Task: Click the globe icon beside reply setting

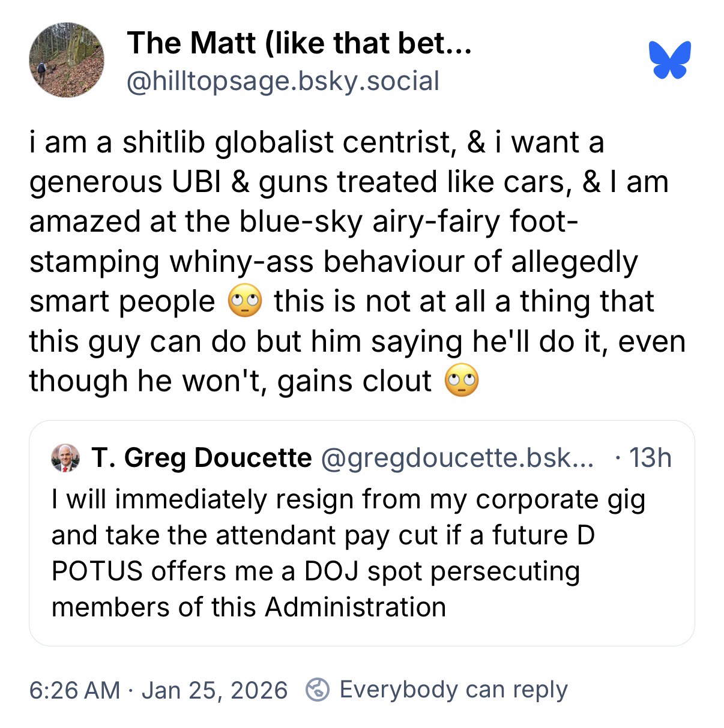Action: [x=317, y=690]
